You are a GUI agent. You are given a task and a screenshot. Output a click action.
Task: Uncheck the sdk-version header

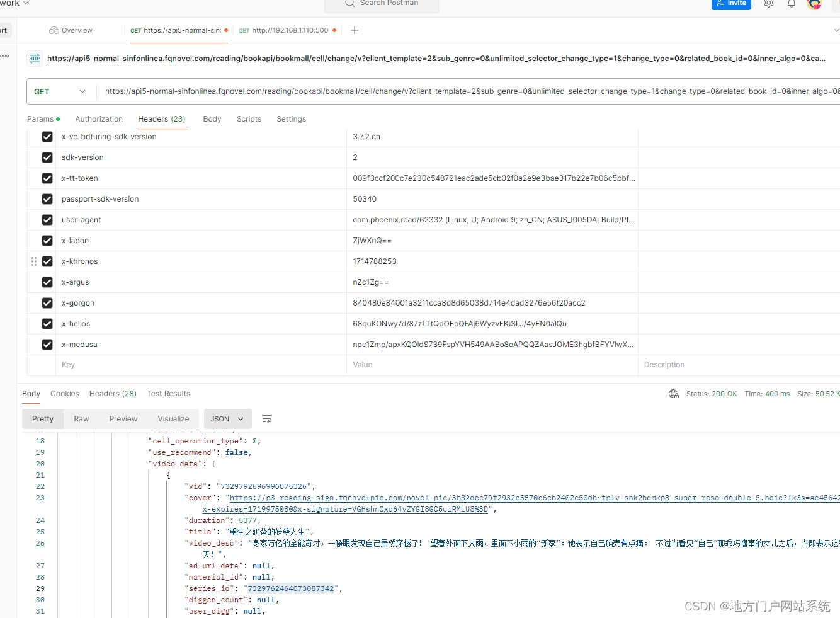point(47,157)
